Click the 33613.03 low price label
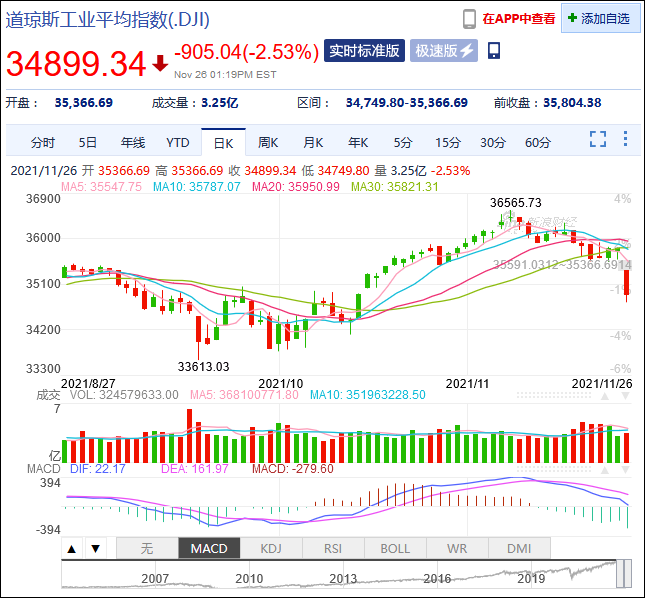Image resolution: width=645 pixels, height=598 pixels. 203,366
